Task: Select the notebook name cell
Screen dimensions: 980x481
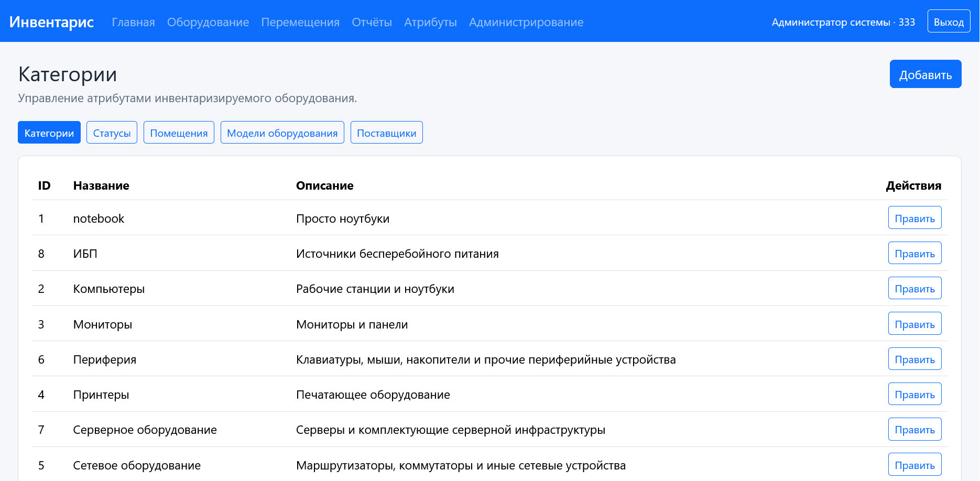Action: [99, 218]
